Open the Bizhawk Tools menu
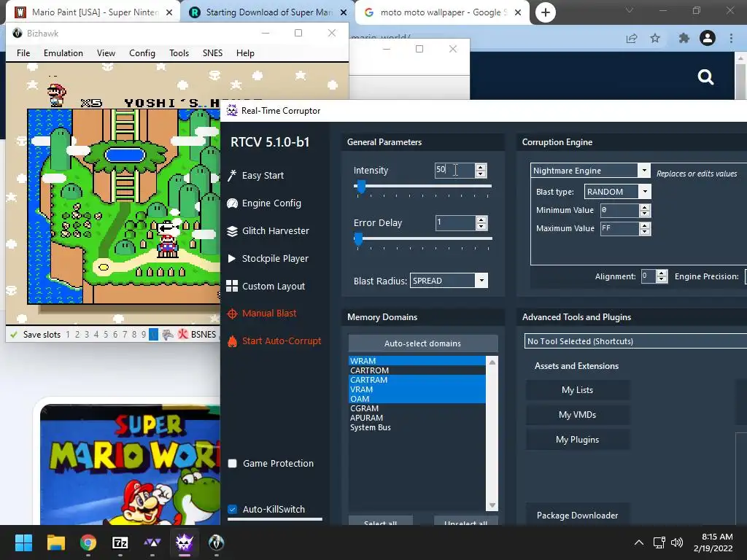The image size is (747, 560). point(179,52)
